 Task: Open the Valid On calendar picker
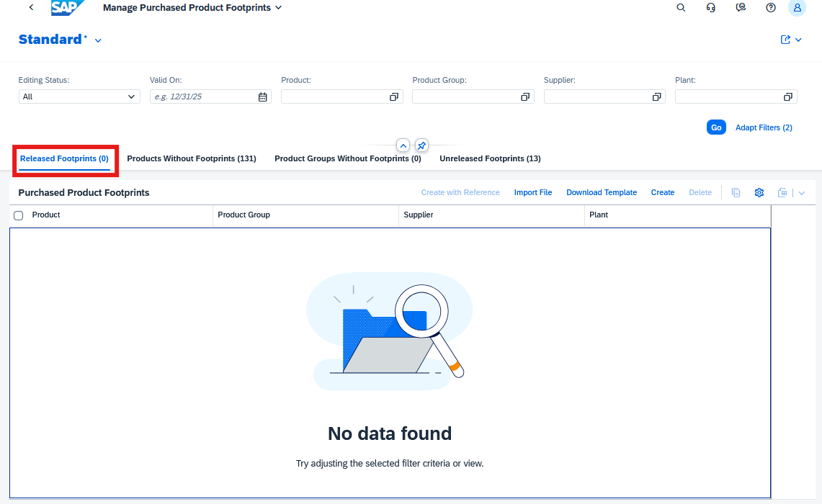(263, 97)
